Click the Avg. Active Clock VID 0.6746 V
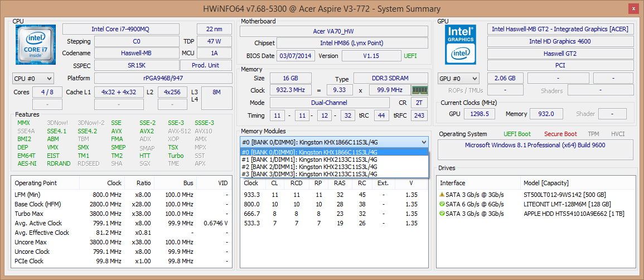The width and height of the screenshot is (644, 280). 216,223
